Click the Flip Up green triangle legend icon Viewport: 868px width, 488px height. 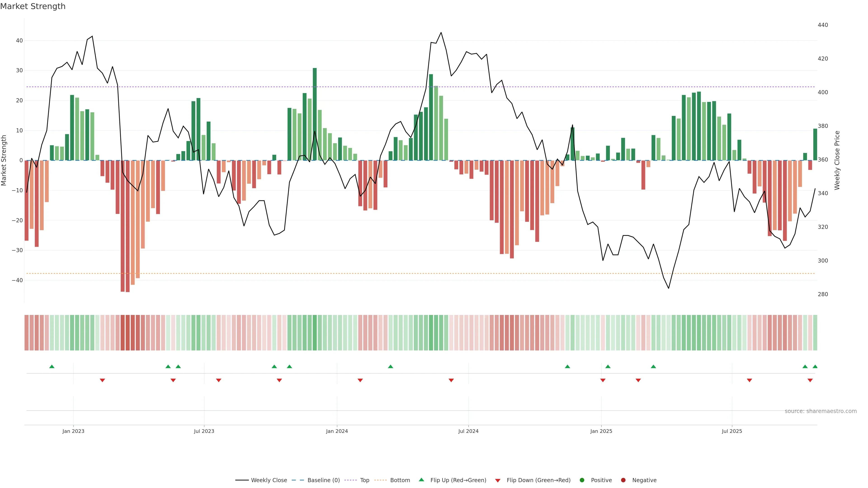point(421,480)
